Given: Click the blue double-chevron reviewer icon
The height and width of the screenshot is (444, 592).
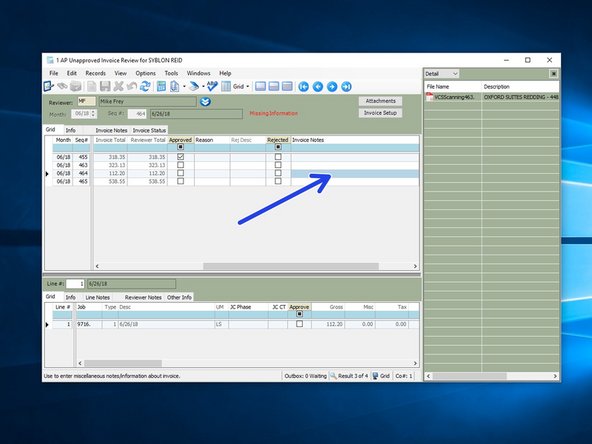Looking at the screenshot, I should (205, 102).
